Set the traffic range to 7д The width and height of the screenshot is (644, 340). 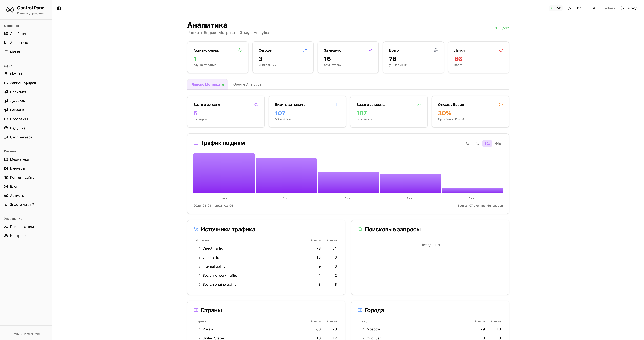coord(467,144)
